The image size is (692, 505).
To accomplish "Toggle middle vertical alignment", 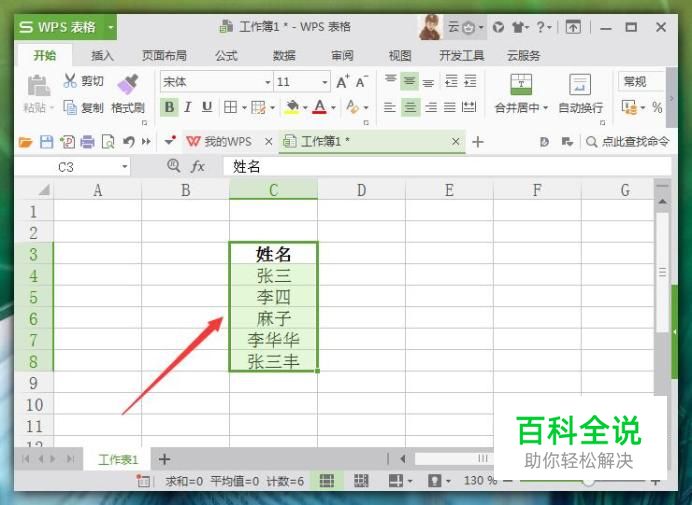I will [x=410, y=82].
